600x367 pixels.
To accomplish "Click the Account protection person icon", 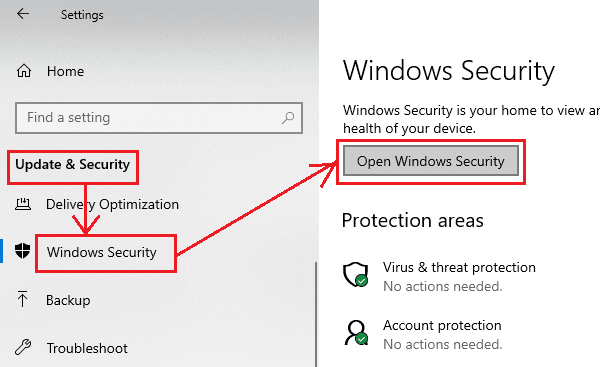I will 356,333.
